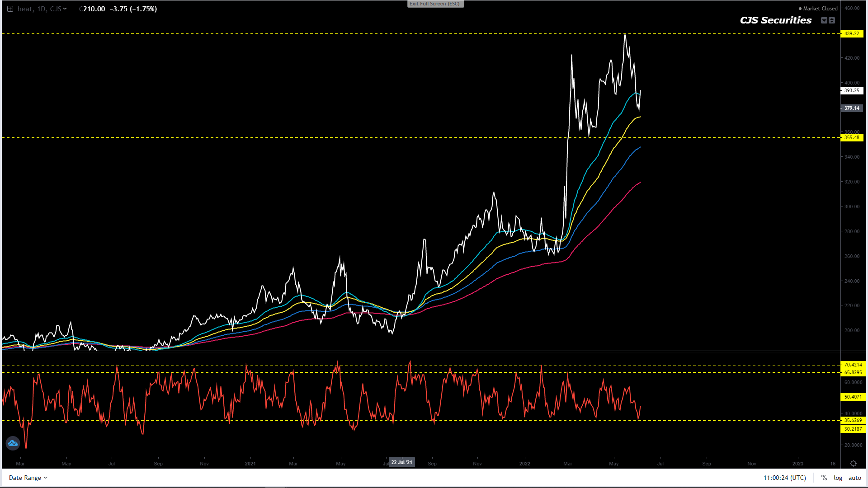Click the 379.14 gray price label
This screenshot has height=488, width=868.
852,108
